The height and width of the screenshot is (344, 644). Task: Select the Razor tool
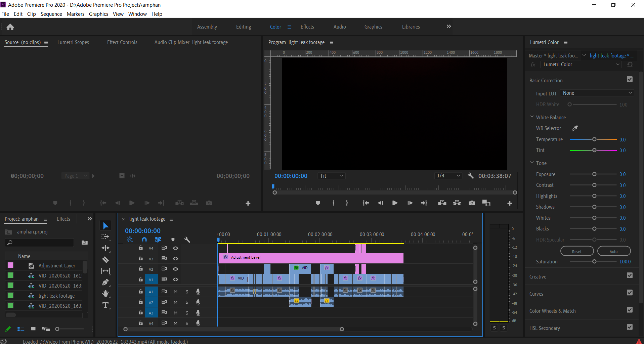pyautogui.click(x=105, y=260)
